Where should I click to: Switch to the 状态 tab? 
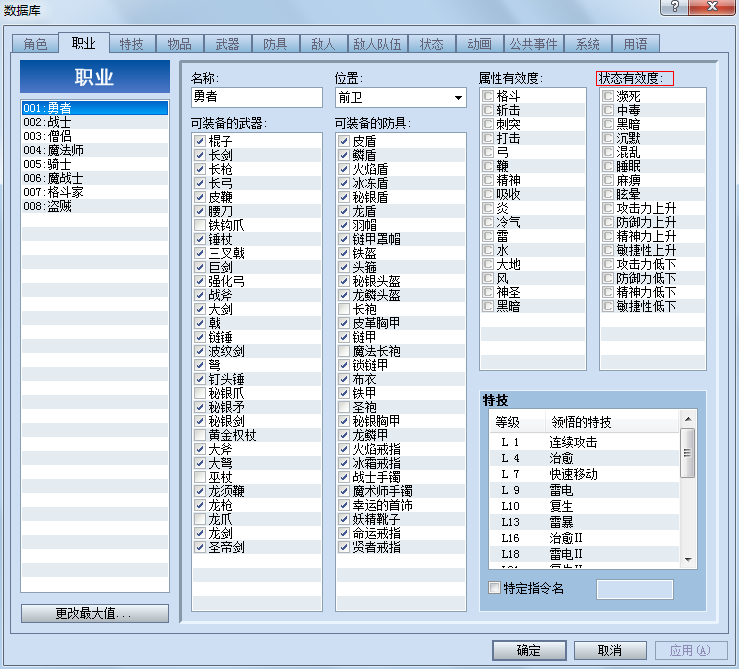[432, 44]
